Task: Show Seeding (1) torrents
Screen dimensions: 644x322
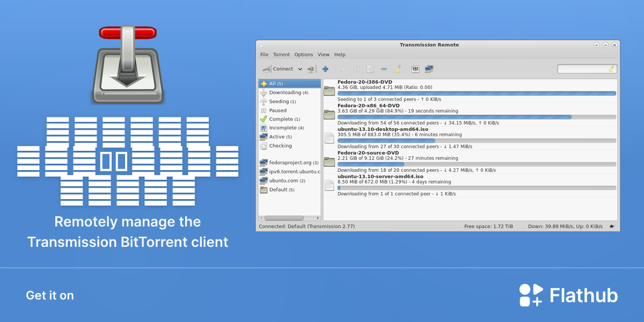Action: click(290, 101)
